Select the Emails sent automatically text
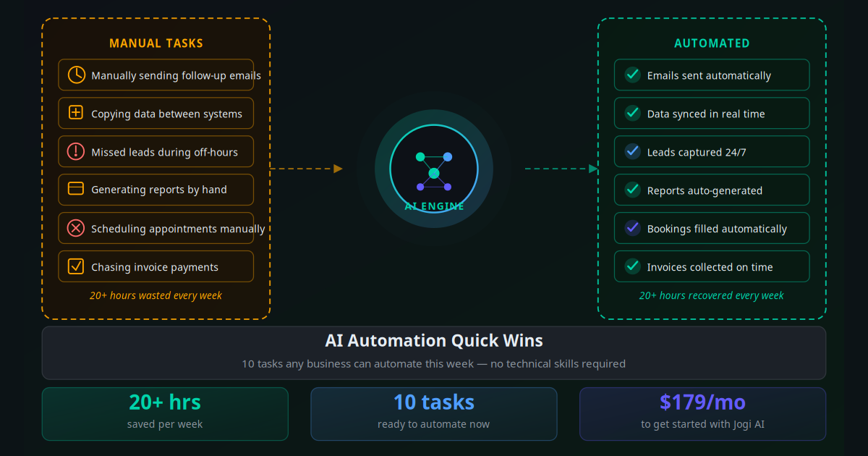 (x=709, y=75)
